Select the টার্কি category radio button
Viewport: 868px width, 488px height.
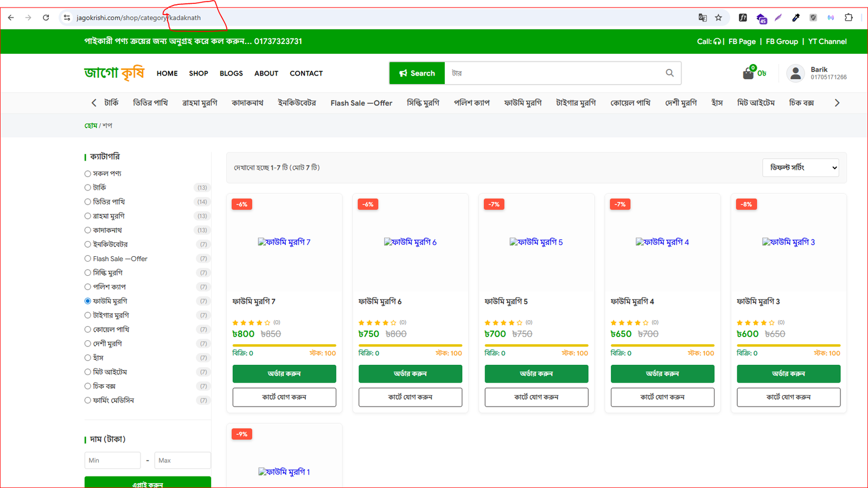point(87,188)
